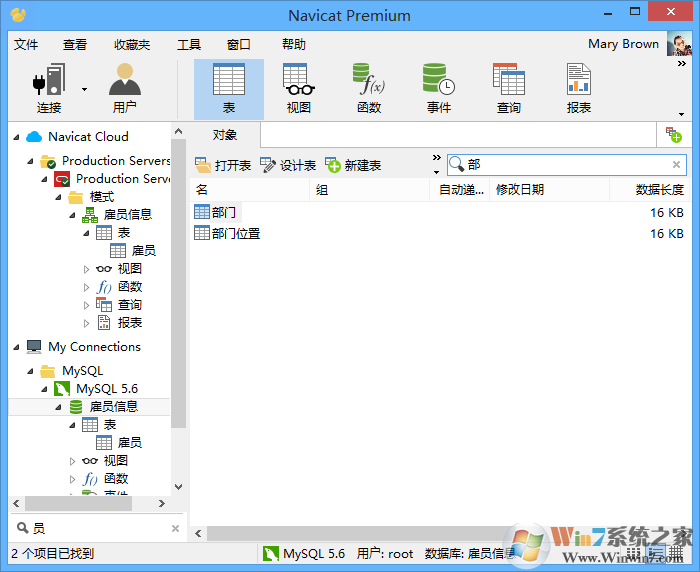Clear the 部 search filter with the X
The image size is (700, 572).
(x=677, y=165)
